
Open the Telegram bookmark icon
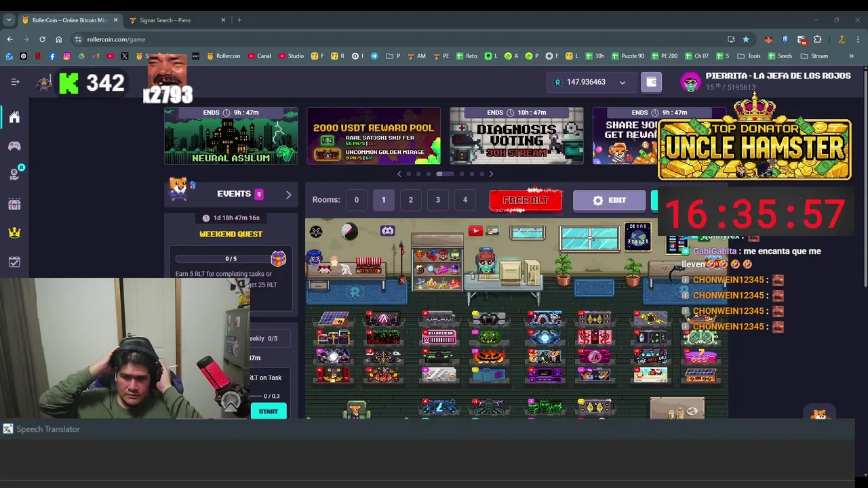374,56
